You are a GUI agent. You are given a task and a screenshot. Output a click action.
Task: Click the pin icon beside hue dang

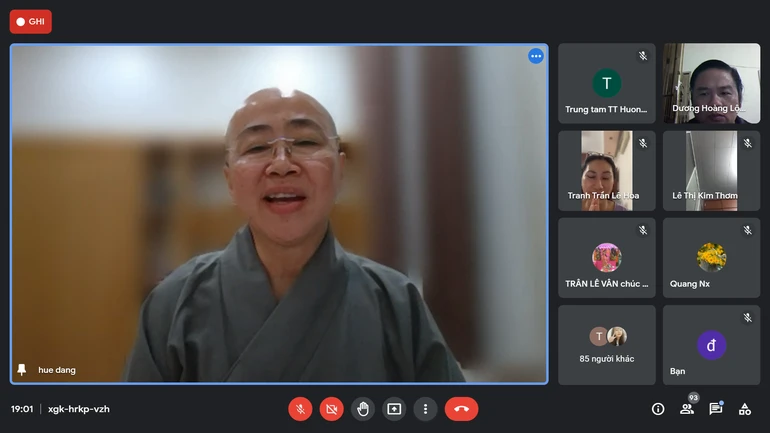pos(22,369)
